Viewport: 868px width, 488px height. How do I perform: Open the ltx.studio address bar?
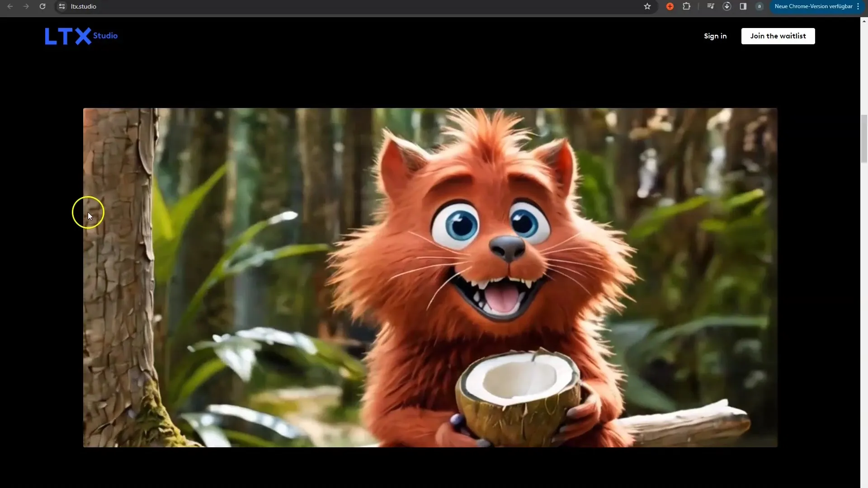[x=84, y=7]
